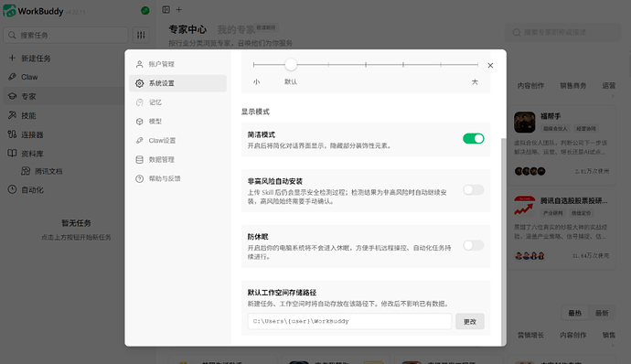The height and width of the screenshot is (364, 631).
Task: Click the 资料库 book icon
Action: [12, 153]
